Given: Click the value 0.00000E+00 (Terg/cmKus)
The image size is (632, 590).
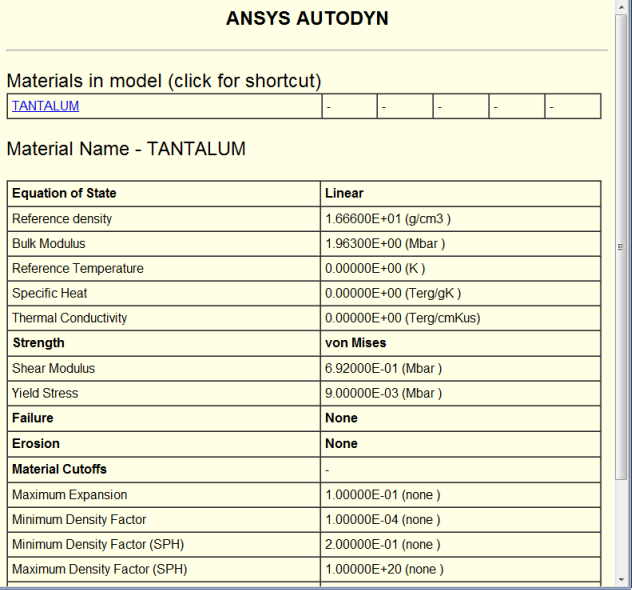Looking at the screenshot, I should point(403,318).
